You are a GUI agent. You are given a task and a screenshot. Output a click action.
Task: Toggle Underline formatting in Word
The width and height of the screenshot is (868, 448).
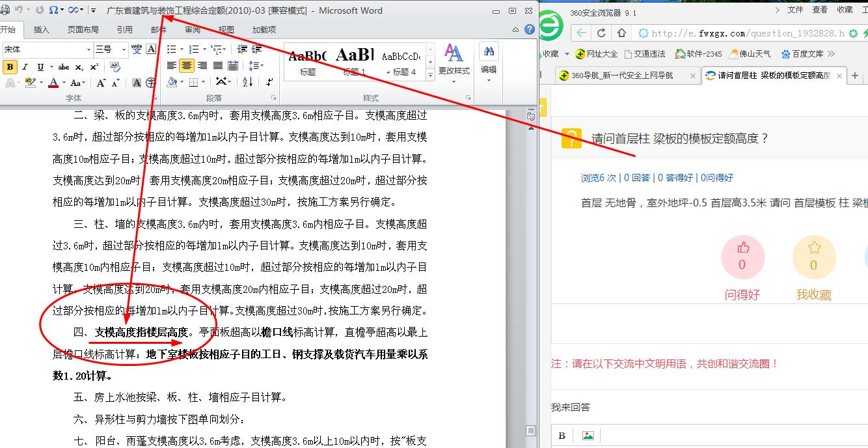point(40,67)
